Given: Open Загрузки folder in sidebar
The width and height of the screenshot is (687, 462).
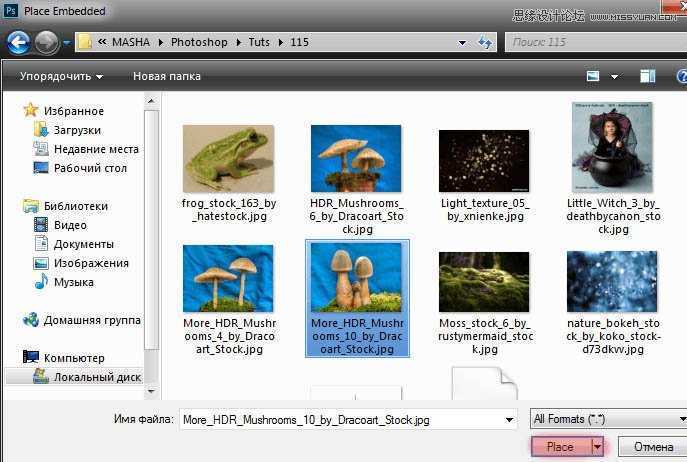Looking at the screenshot, I should pos(77,130).
